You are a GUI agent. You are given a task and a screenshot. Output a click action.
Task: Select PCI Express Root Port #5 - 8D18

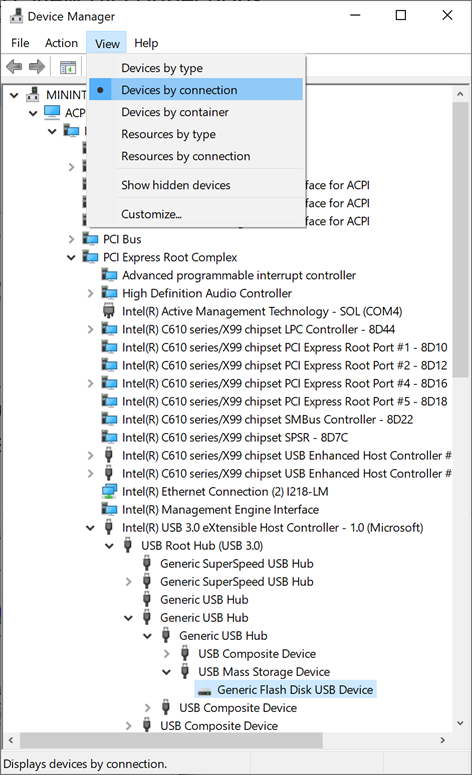pyautogui.click(x=284, y=401)
